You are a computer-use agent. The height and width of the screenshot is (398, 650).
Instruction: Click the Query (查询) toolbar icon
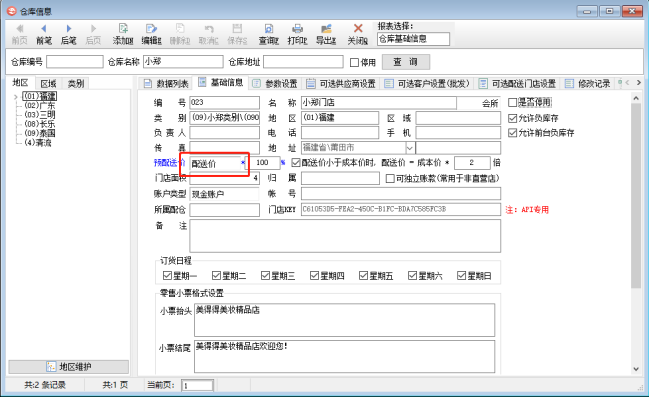coord(269,28)
